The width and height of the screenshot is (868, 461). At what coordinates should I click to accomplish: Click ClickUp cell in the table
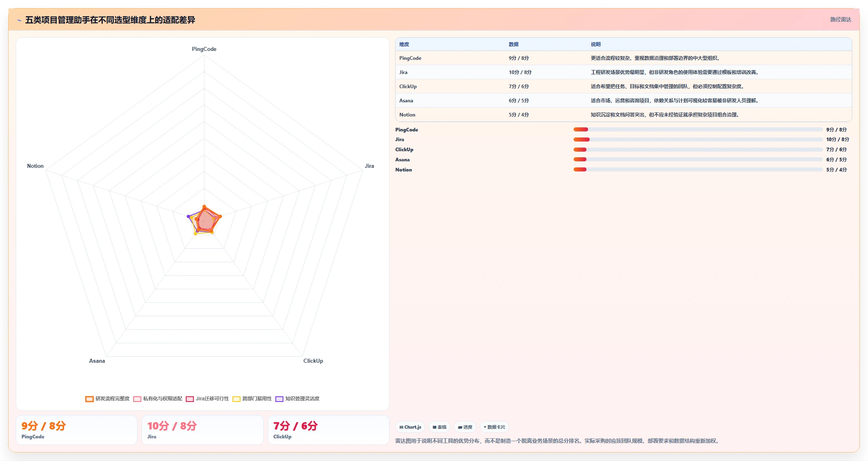408,87
